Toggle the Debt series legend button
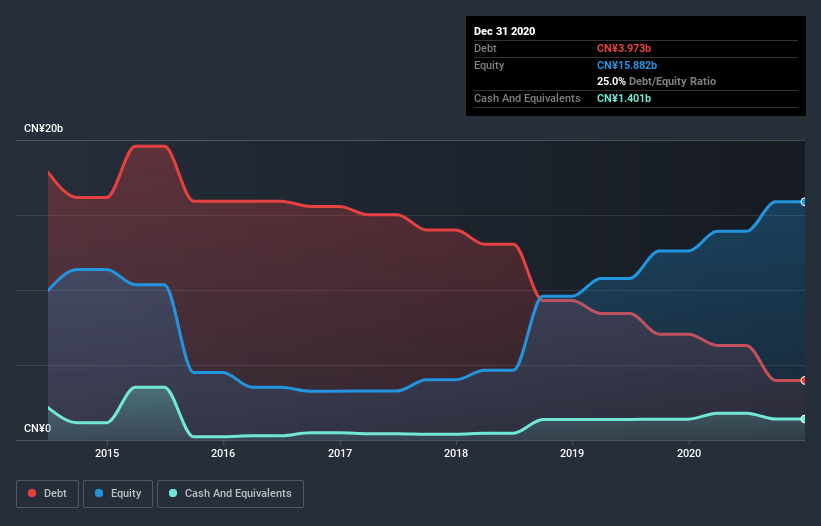Image resolution: width=821 pixels, height=526 pixels. tap(48, 494)
